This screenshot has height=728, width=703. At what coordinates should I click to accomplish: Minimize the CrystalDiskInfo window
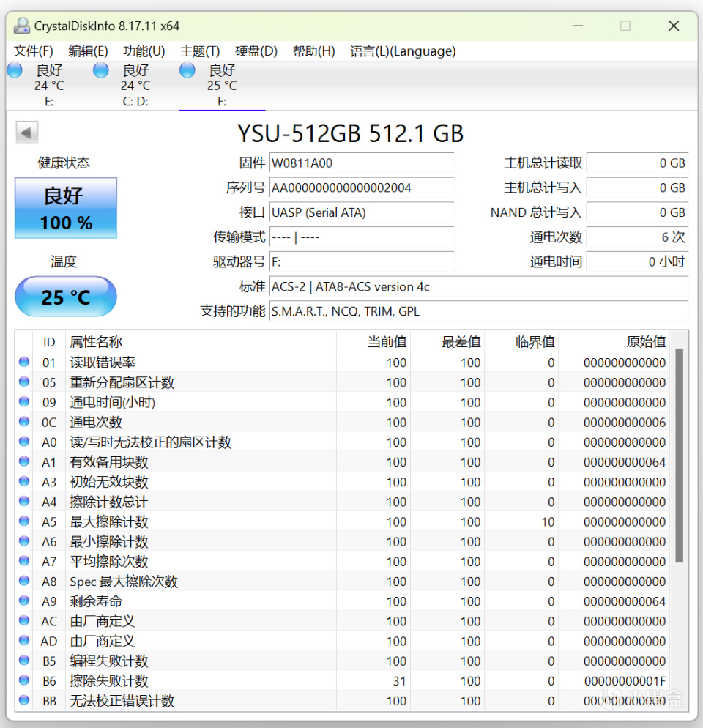tap(578, 26)
